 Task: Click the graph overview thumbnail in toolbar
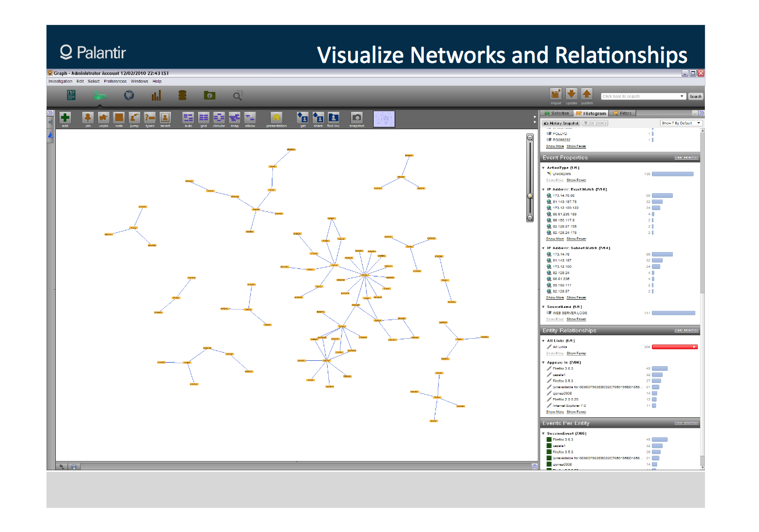click(384, 119)
